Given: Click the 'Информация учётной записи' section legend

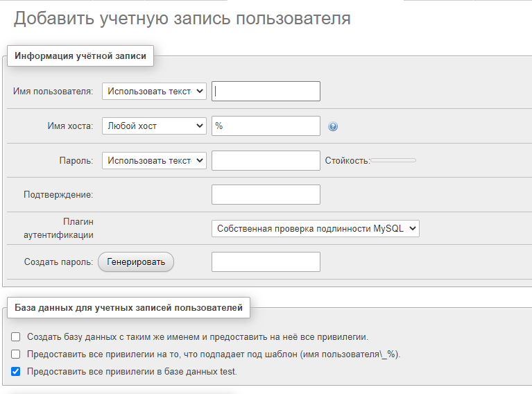Looking at the screenshot, I should tap(80, 56).
